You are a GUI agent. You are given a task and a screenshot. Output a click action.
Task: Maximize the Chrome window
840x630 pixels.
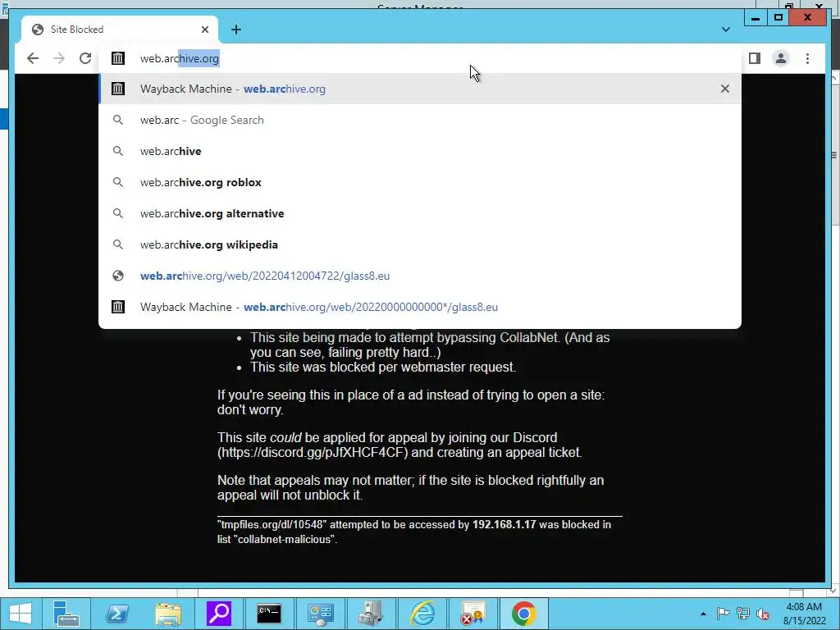[x=778, y=18]
